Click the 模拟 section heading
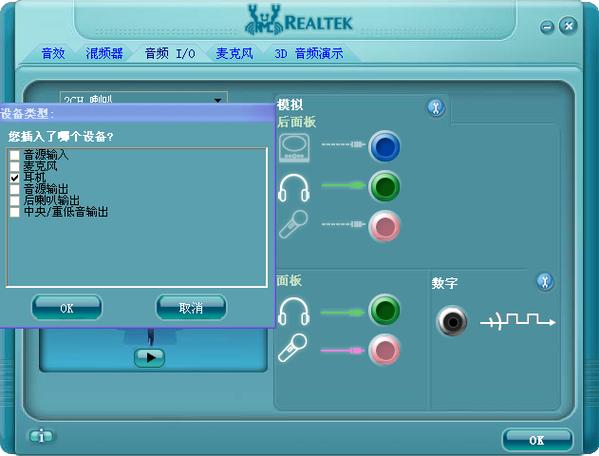The image size is (599, 456). [x=290, y=104]
